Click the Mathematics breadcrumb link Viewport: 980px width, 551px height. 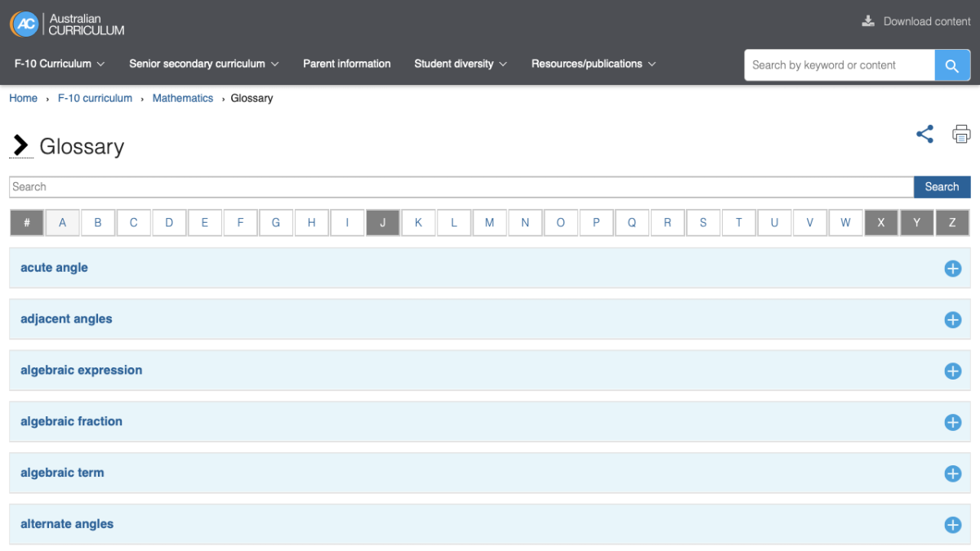pyautogui.click(x=182, y=98)
